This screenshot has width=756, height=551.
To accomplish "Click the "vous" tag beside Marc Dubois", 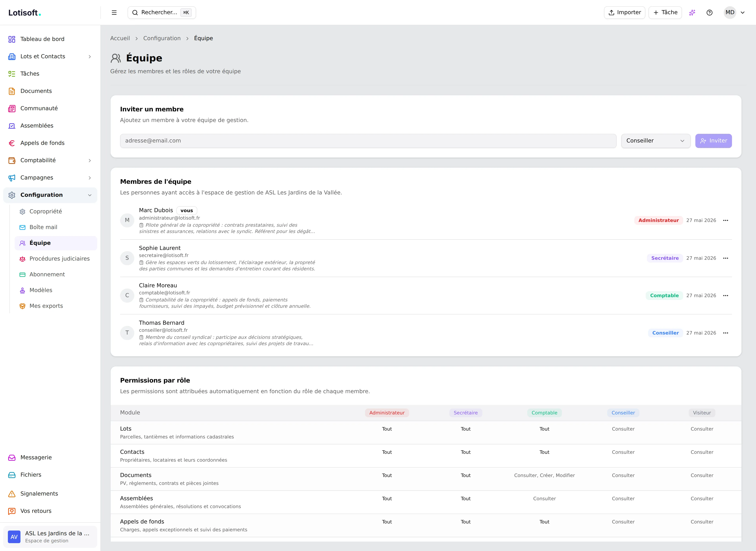I will click(187, 210).
